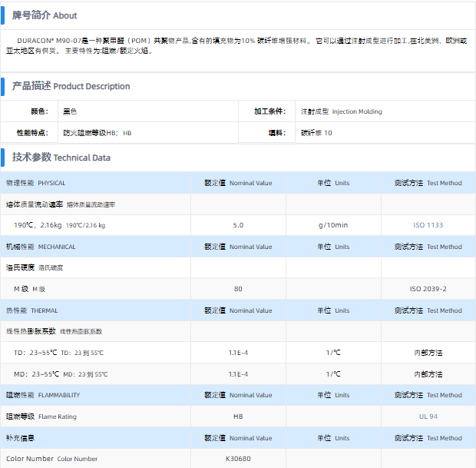Select the 190℃, 2.16kg condition label
The width and height of the screenshot is (476, 468).
(x=60, y=225)
